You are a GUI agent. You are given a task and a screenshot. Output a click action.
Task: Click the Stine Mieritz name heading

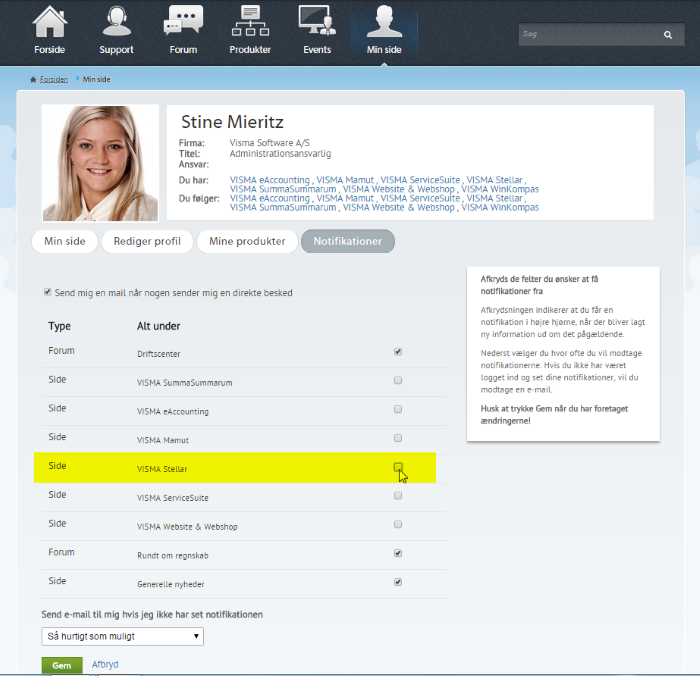(232, 122)
